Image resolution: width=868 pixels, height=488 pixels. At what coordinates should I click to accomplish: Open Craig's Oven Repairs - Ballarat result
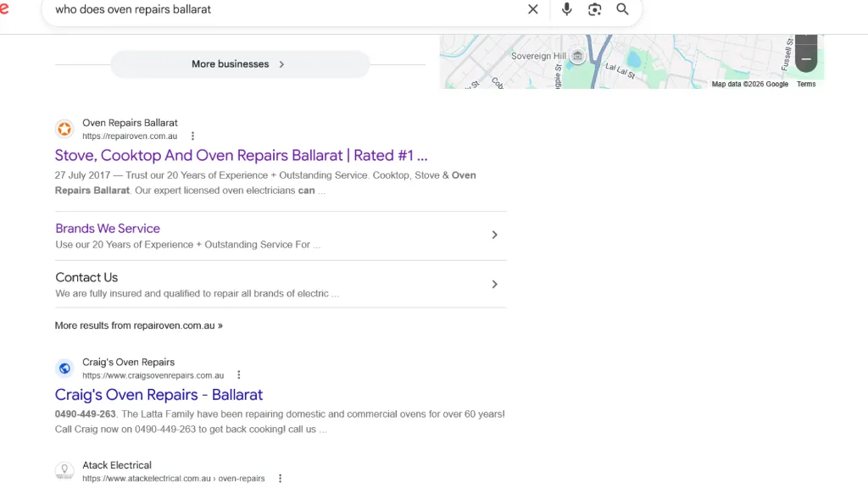(159, 395)
